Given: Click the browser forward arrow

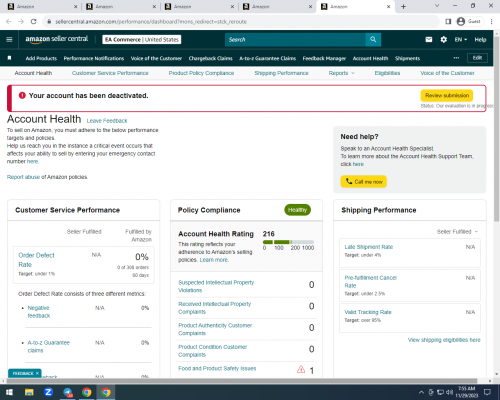Looking at the screenshot, I should point(21,21).
